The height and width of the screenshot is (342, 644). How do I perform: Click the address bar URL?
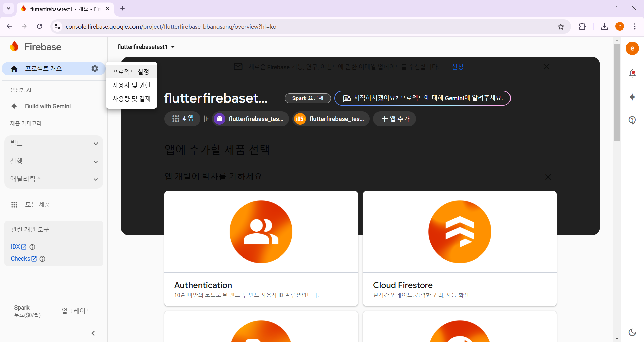coord(171,26)
